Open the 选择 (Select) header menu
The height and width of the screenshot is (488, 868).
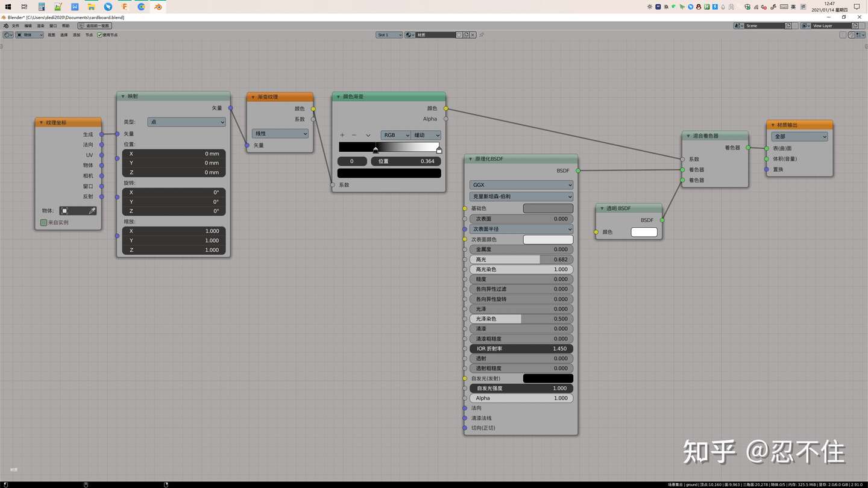(64, 35)
